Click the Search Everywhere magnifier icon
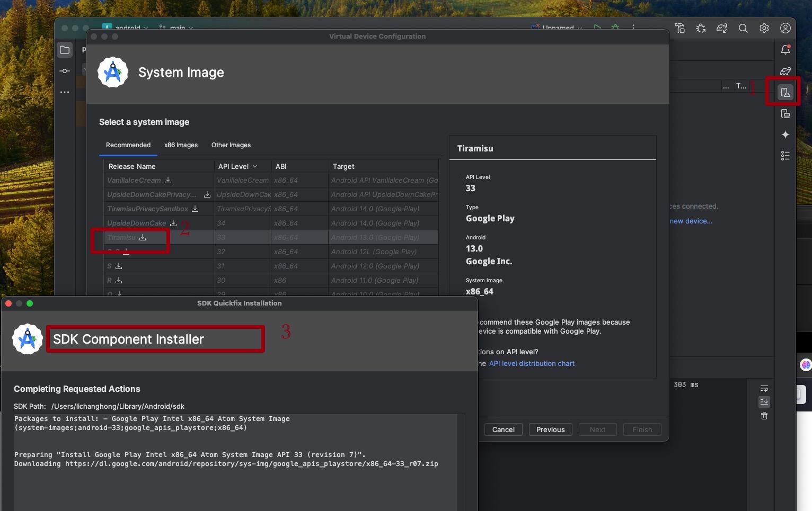812x511 pixels. [x=743, y=29]
